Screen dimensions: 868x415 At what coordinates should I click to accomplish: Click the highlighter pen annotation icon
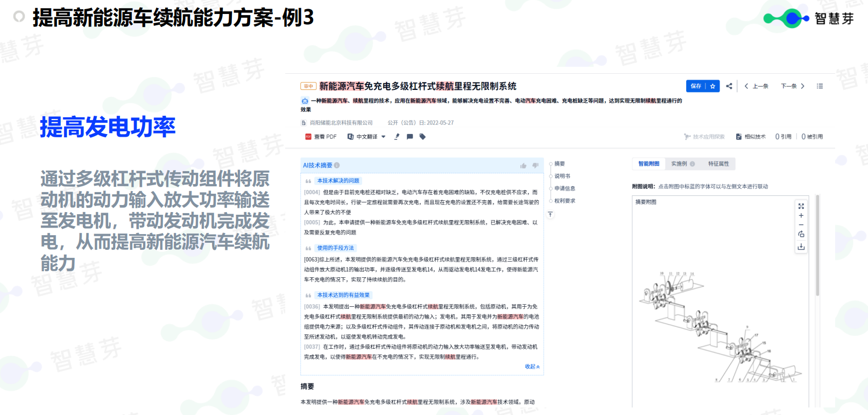397,137
